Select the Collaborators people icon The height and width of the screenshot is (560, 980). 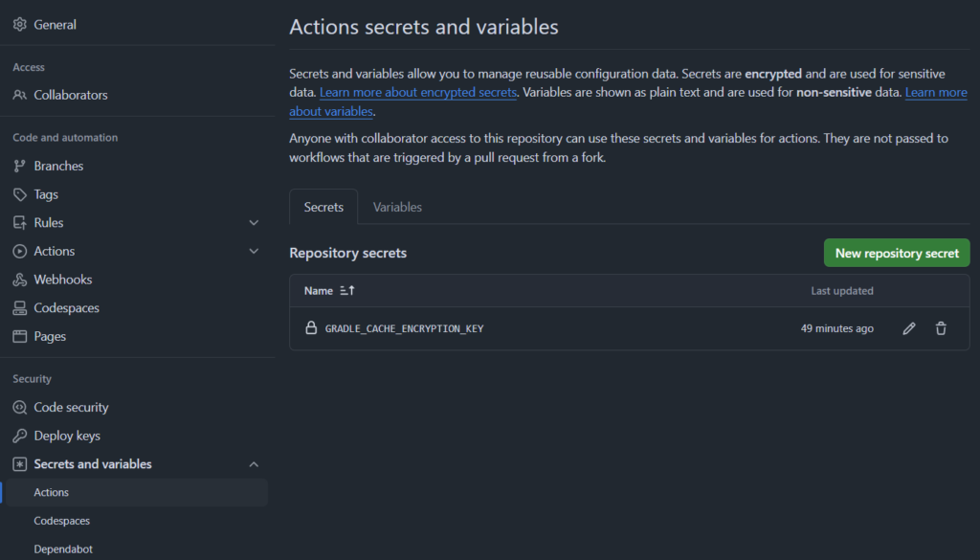[x=19, y=95]
